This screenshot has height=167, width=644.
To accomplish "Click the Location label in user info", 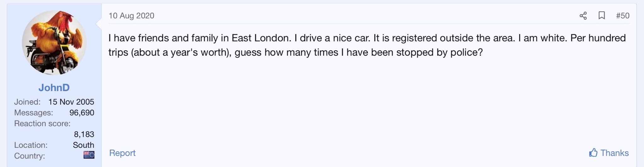I will [x=31, y=145].
